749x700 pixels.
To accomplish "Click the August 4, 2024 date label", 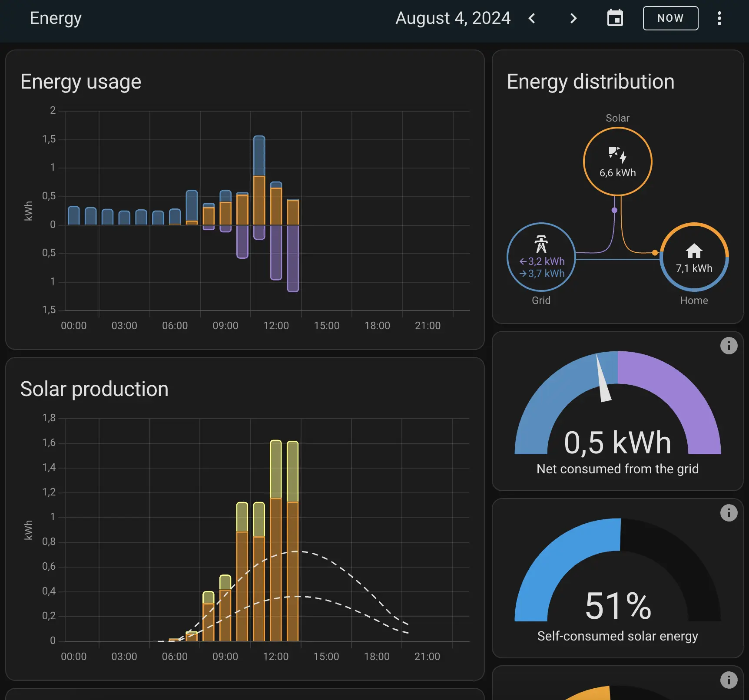I will tap(453, 18).
